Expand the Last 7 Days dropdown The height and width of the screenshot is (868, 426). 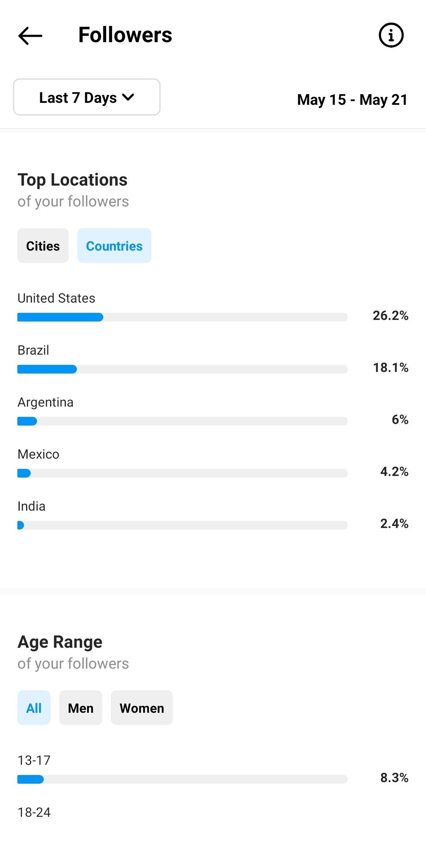tap(87, 97)
